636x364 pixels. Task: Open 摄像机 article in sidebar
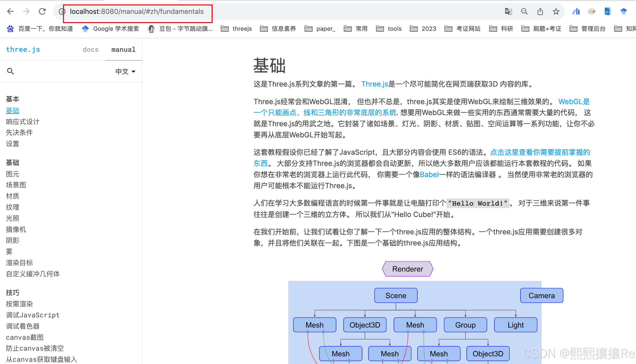pos(16,229)
